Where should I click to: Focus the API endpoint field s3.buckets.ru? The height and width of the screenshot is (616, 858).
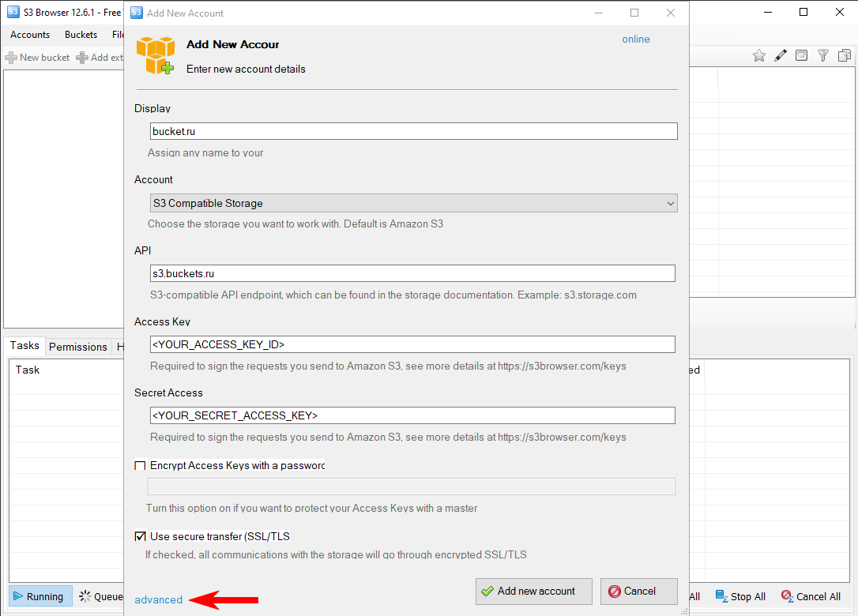(412, 273)
